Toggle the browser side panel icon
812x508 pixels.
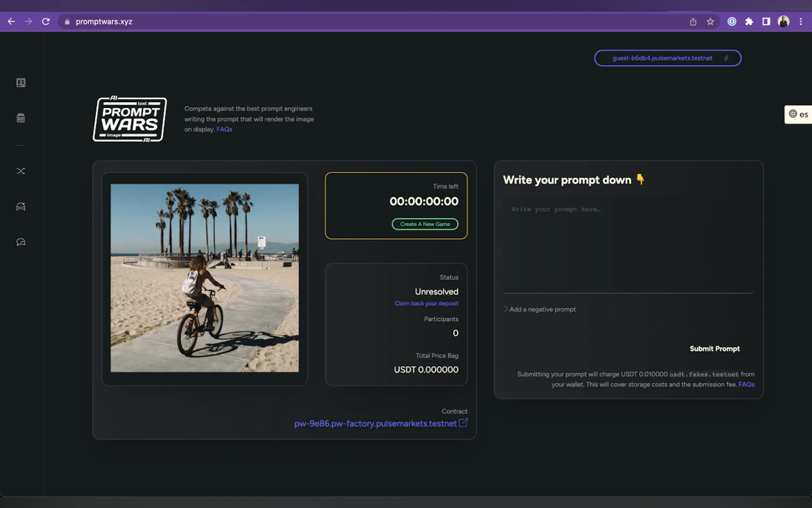[x=766, y=22]
